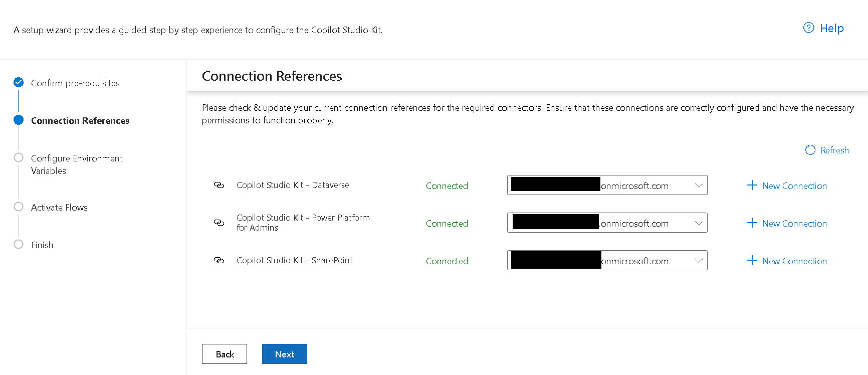Click the link icon beside Power Platform for Admins

coord(219,223)
